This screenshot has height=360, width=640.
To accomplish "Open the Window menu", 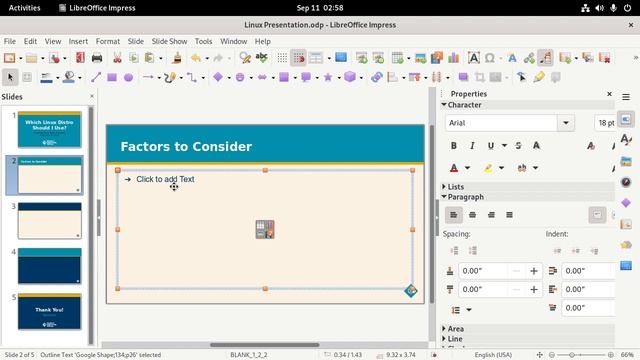I will pos(233,41).
